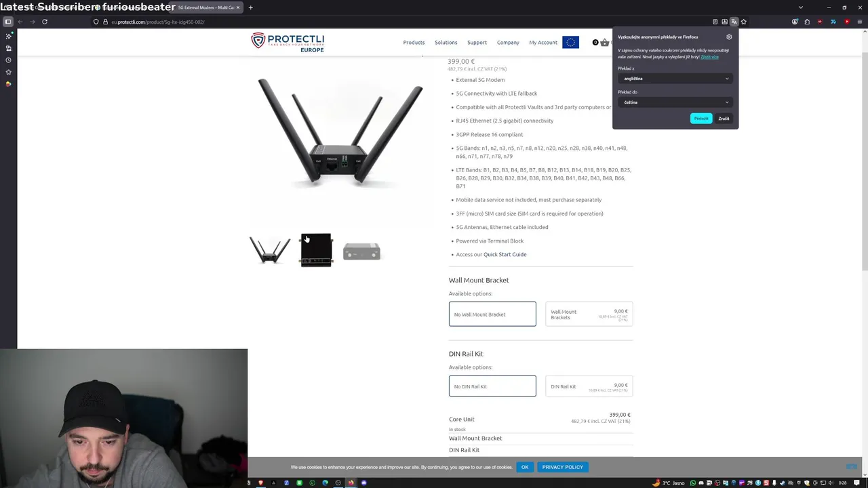Open the weather widget showing 3°C Jasno
Image resolution: width=868 pixels, height=488 pixels.
pyautogui.click(x=669, y=483)
